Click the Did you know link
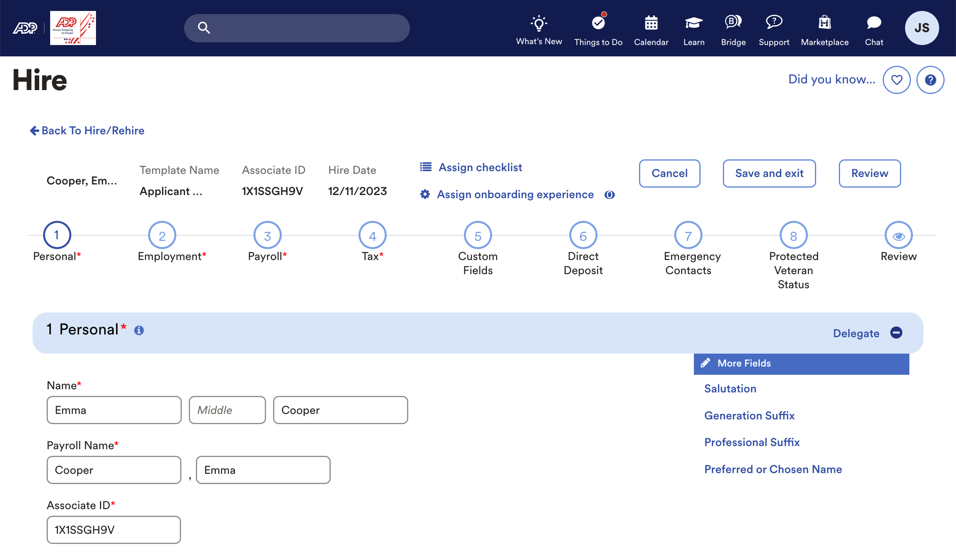Image resolution: width=956 pixels, height=560 pixels. (832, 79)
